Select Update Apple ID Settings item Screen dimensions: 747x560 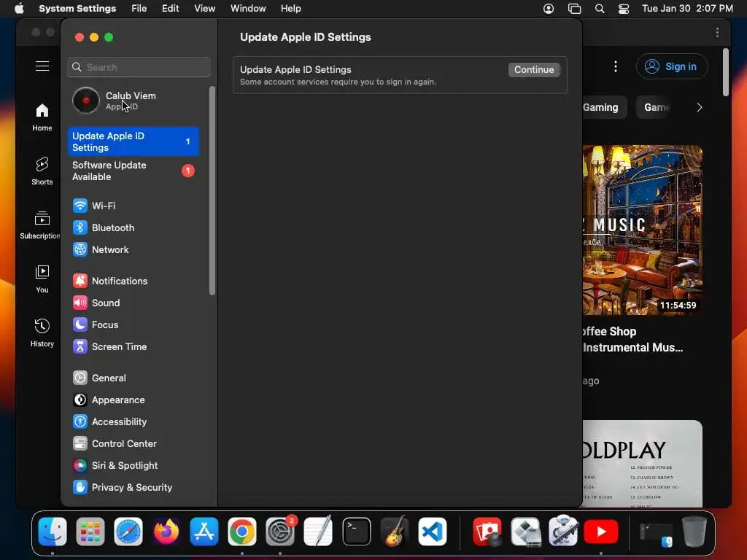133,141
